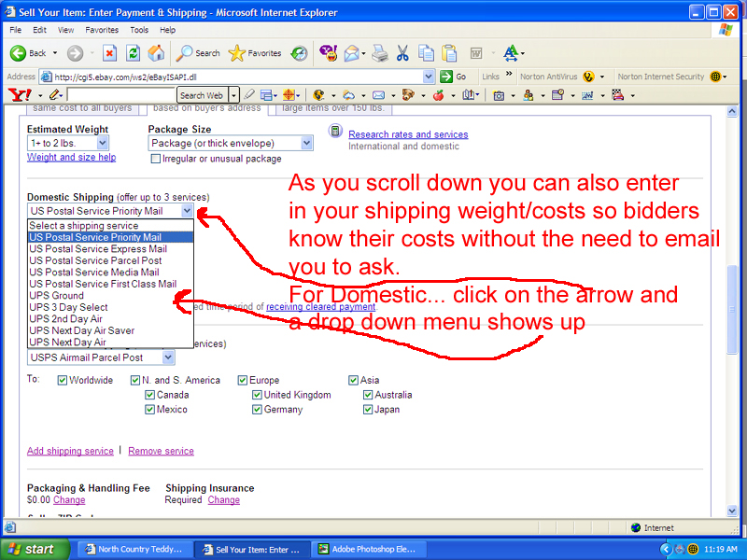This screenshot has width=747, height=560.
Task: Open the Search toolbar button
Action: coord(198,53)
